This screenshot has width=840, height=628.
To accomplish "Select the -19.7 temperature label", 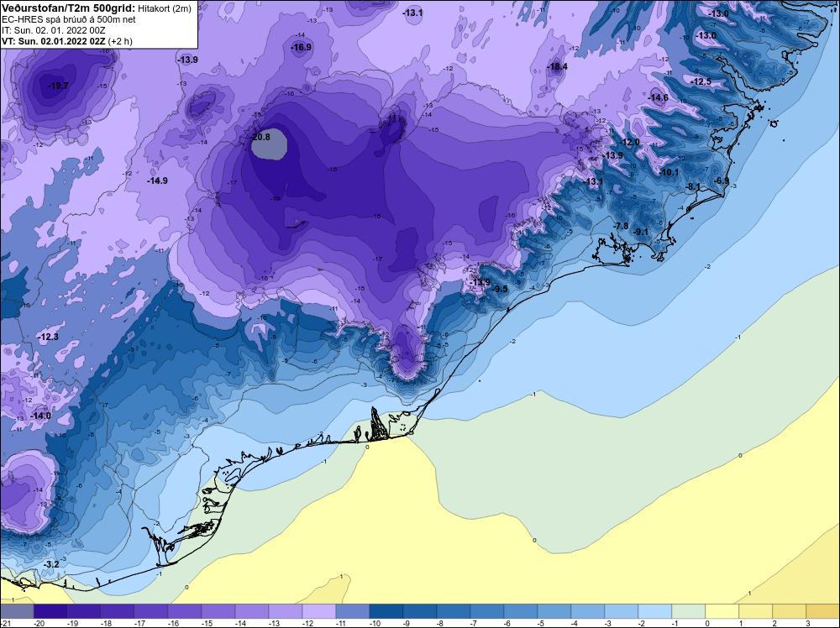I will pos(58,86).
